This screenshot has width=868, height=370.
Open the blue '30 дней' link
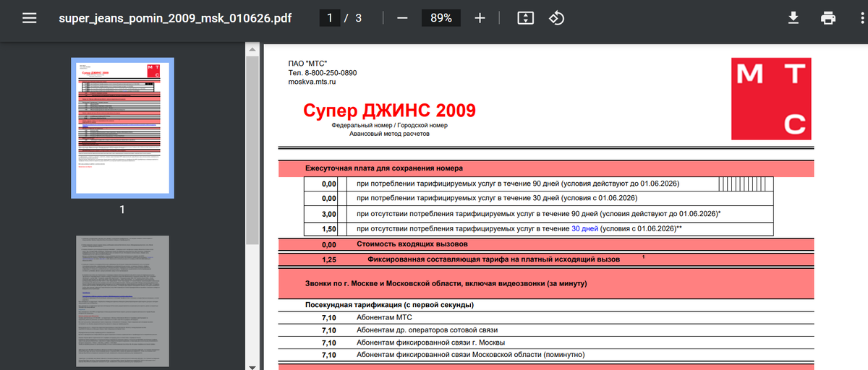pos(584,228)
